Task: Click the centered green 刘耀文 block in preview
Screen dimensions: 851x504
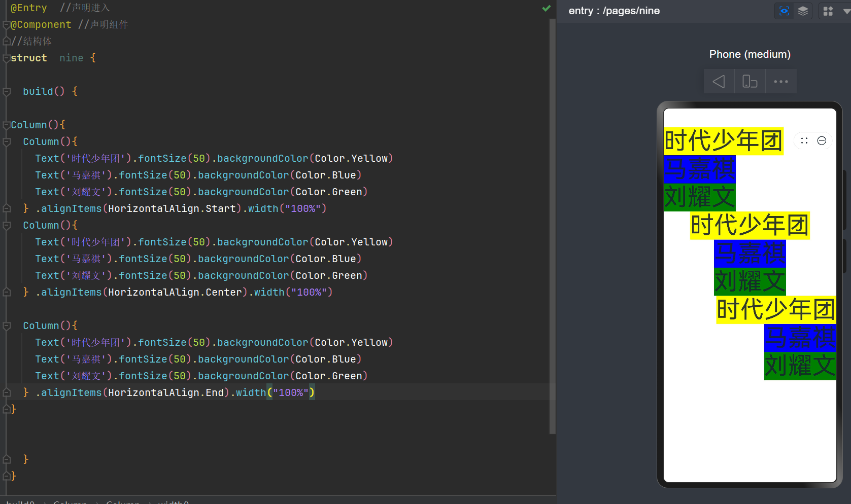Action: (750, 282)
